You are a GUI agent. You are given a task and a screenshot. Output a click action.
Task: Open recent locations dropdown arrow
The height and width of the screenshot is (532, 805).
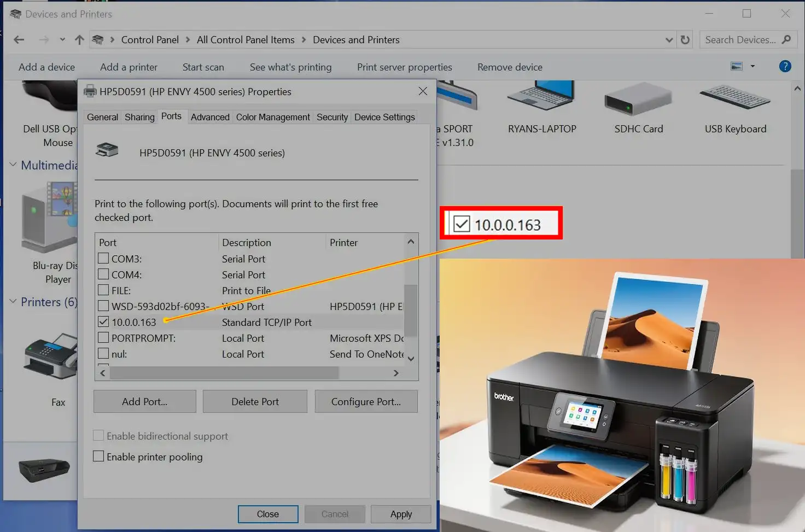[x=62, y=40]
